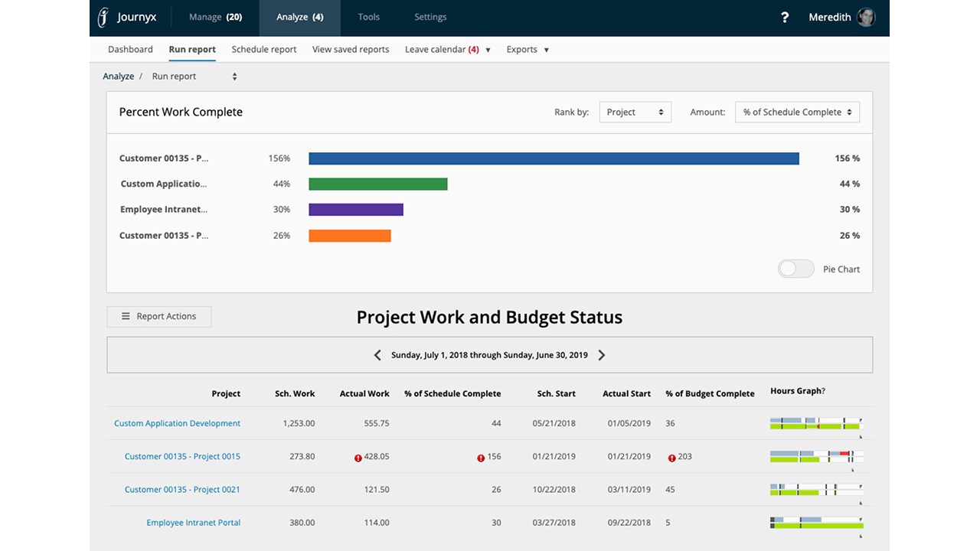
Task: Open the Employee Intranet Portal link
Action: pyautogui.click(x=193, y=523)
